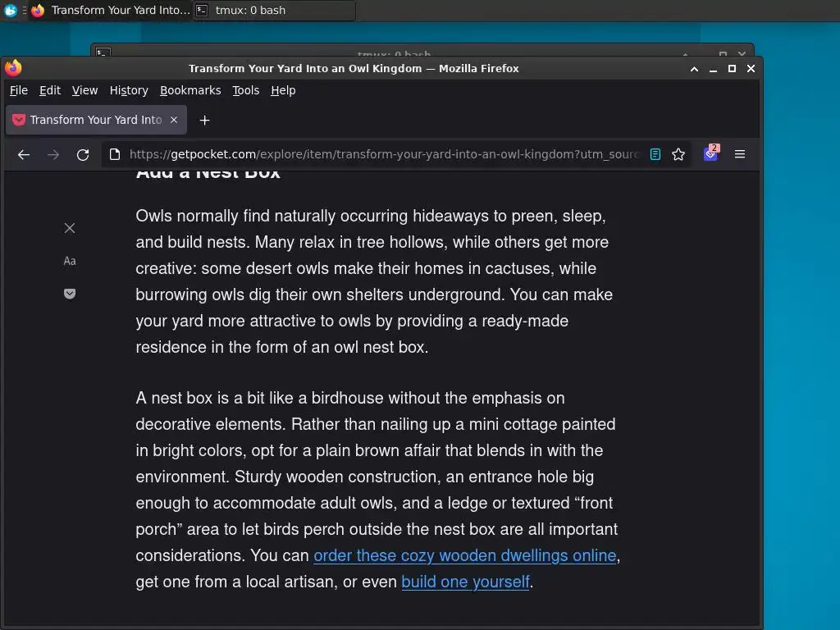Open the File menu

(x=19, y=90)
